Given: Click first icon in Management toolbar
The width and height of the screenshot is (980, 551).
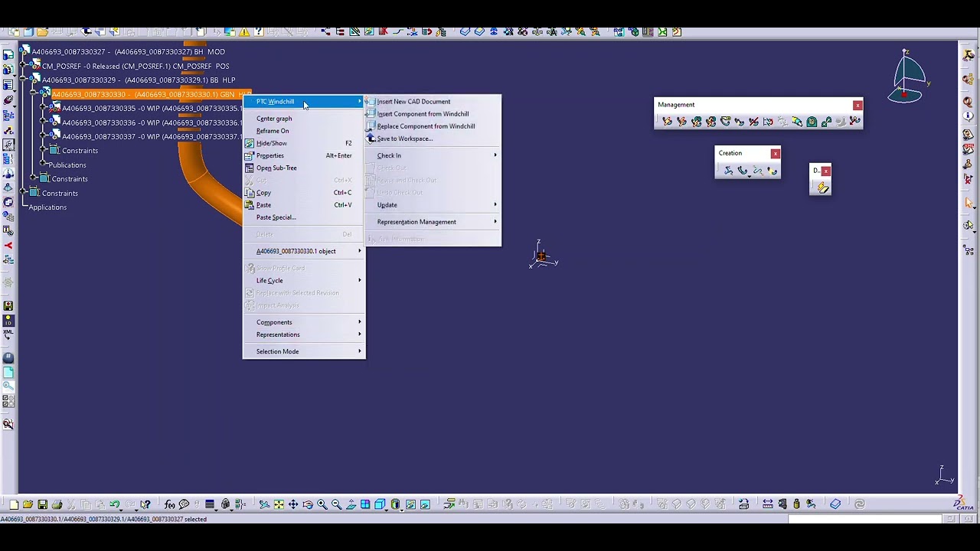Looking at the screenshot, I should [x=667, y=122].
